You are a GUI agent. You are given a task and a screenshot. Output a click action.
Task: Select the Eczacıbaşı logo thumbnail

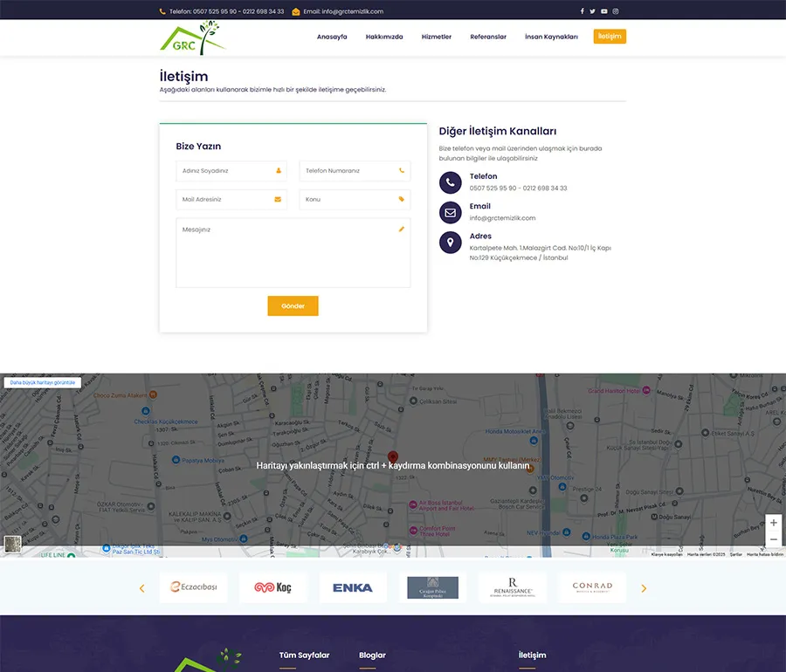pyautogui.click(x=193, y=587)
